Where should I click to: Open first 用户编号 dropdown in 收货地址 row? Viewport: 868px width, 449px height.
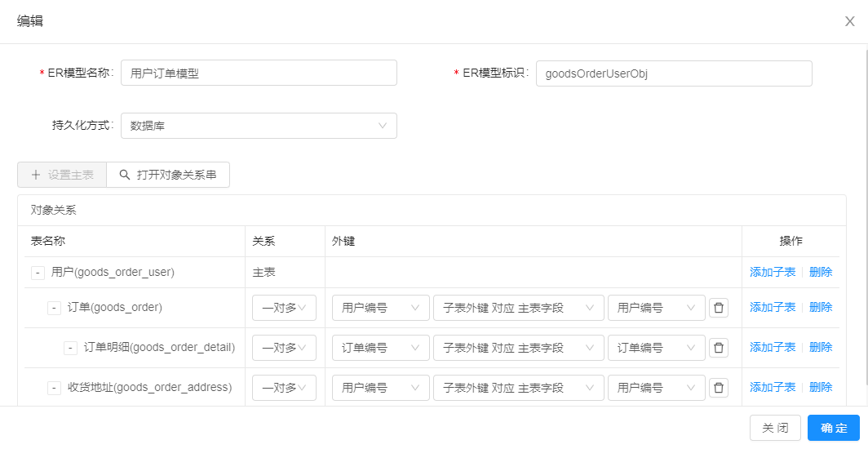[x=381, y=388]
